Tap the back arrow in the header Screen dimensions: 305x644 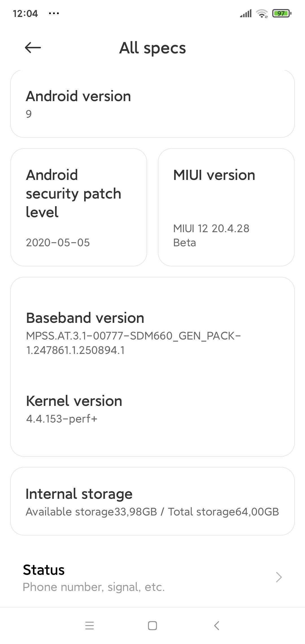[x=33, y=47]
